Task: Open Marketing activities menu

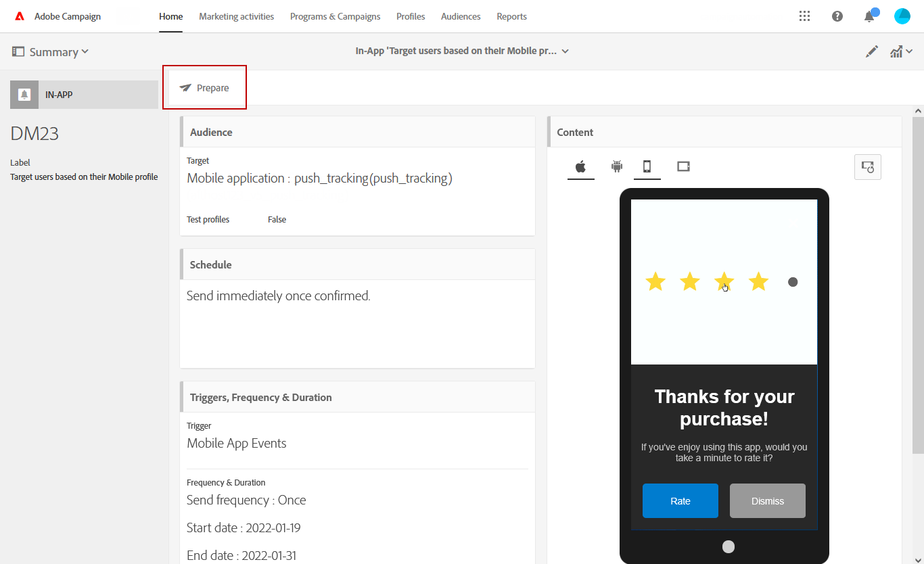Action: coord(236,16)
